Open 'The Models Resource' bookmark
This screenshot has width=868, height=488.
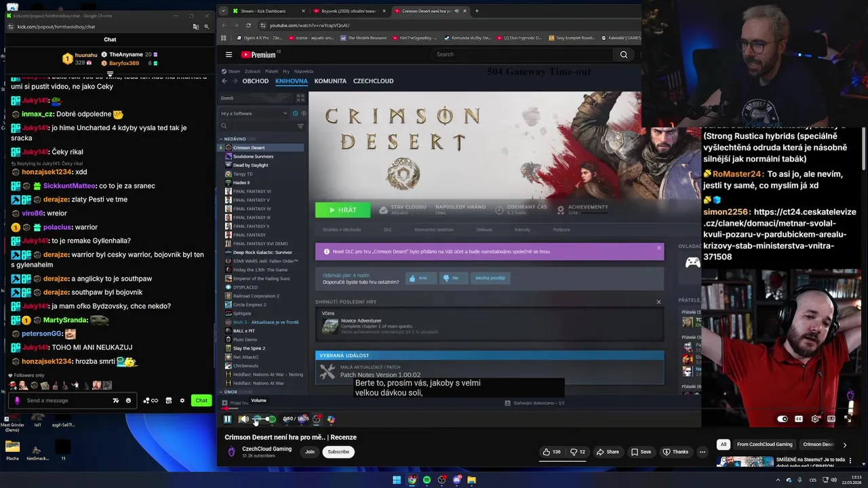(363, 38)
